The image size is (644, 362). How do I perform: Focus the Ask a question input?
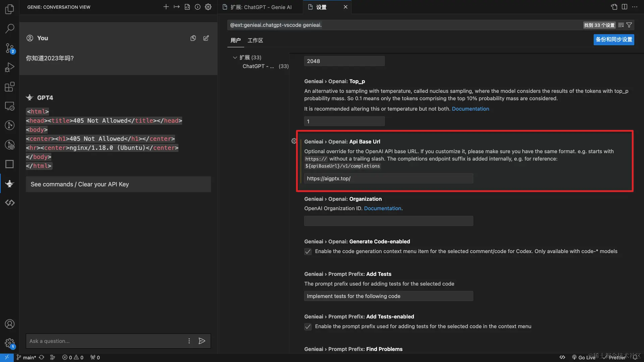point(106,341)
